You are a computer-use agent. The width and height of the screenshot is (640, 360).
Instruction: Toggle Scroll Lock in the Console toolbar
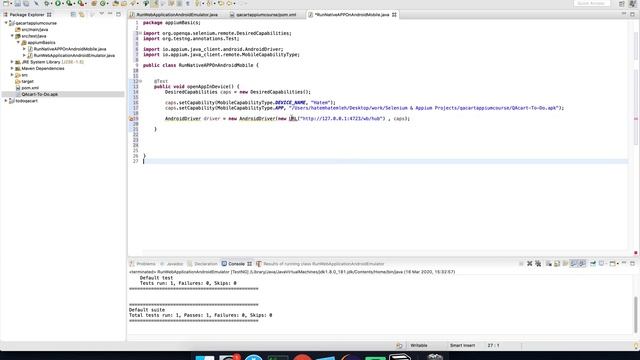[557, 264]
